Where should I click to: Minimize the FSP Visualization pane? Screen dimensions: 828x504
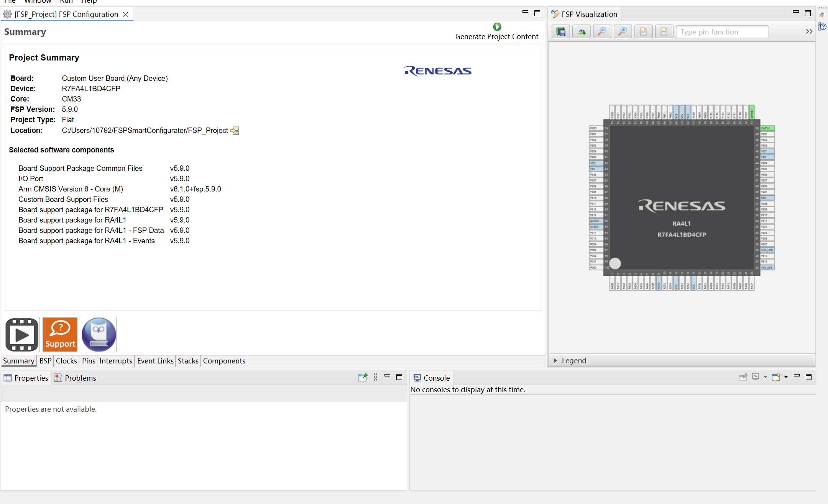(796, 13)
